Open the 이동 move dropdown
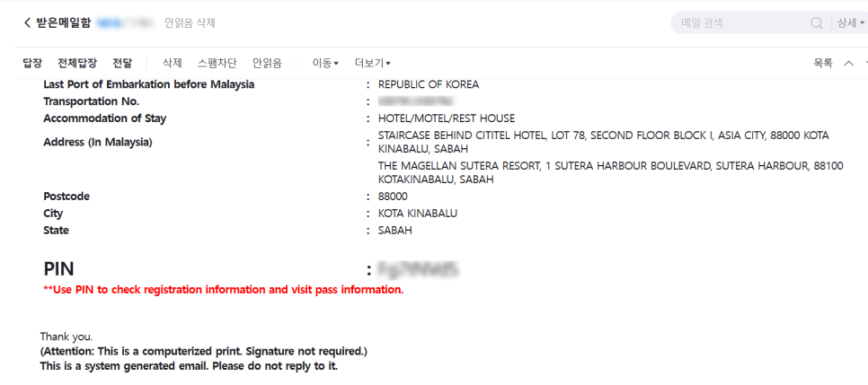Screen dimensions: 868x385 click(x=325, y=63)
